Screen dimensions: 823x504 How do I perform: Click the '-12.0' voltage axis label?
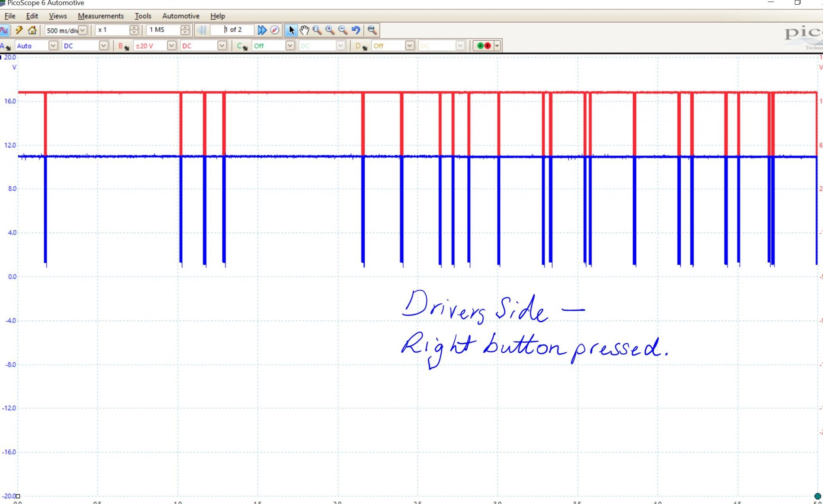[x=9, y=408]
